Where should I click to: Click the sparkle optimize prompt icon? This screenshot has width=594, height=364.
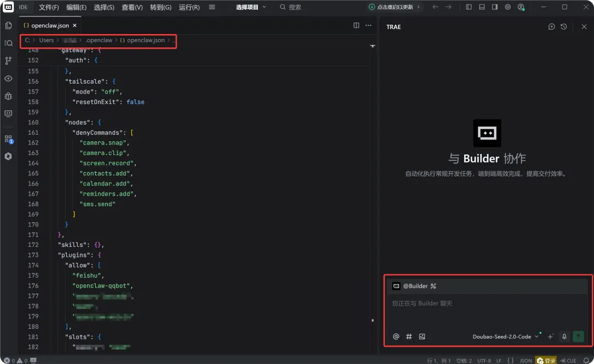[x=551, y=337]
